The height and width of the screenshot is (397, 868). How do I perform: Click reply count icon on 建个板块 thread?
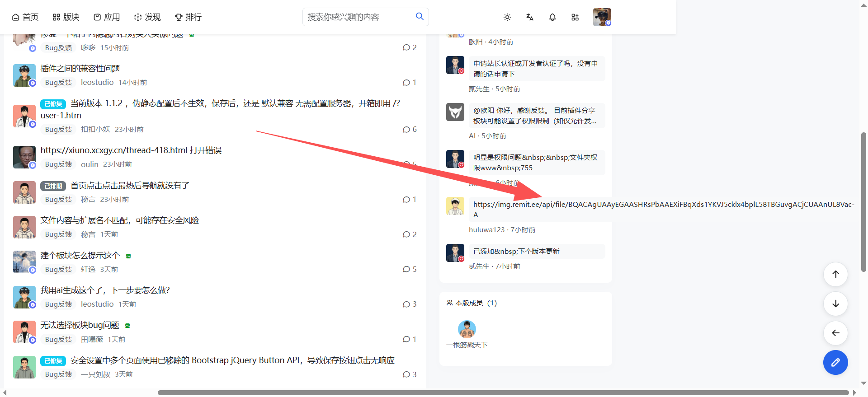tap(406, 270)
